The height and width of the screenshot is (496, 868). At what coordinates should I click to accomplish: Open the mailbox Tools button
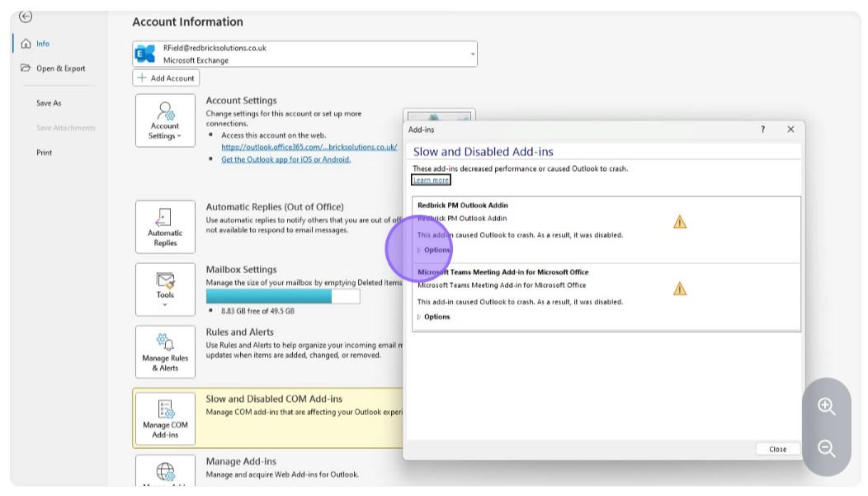pyautogui.click(x=165, y=289)
